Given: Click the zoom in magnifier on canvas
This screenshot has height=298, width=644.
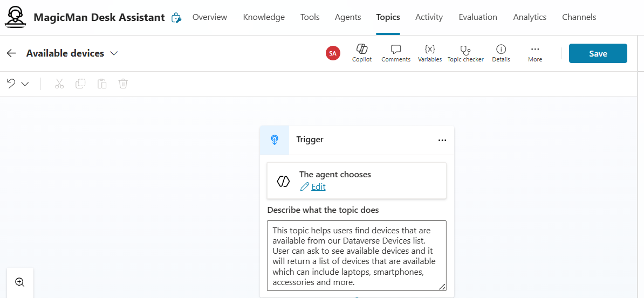Looking at the screenshot, I should coord(20,282).
